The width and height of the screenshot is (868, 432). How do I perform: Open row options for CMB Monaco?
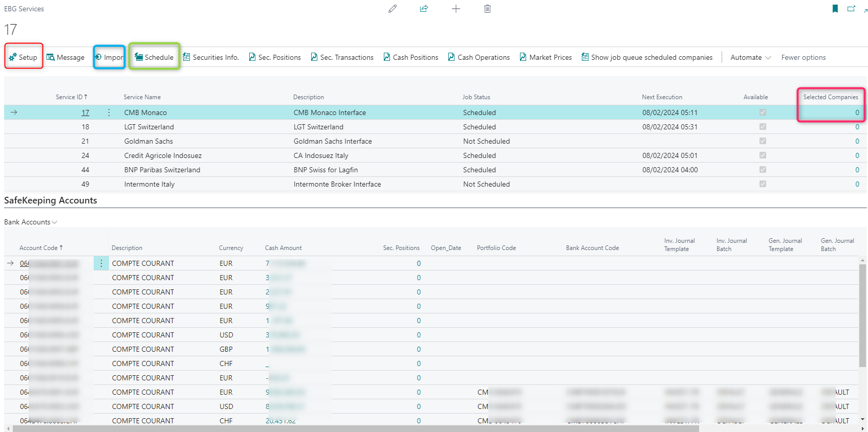tap(109, 112)
